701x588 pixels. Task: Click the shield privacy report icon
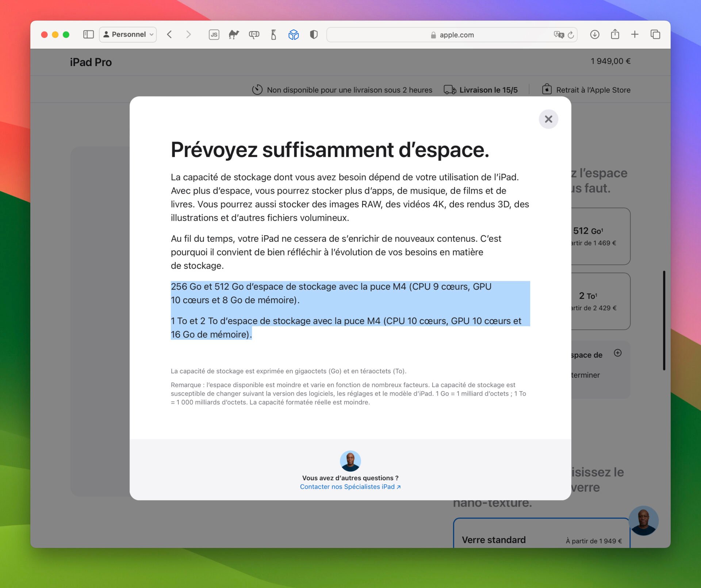pos(314,35)
